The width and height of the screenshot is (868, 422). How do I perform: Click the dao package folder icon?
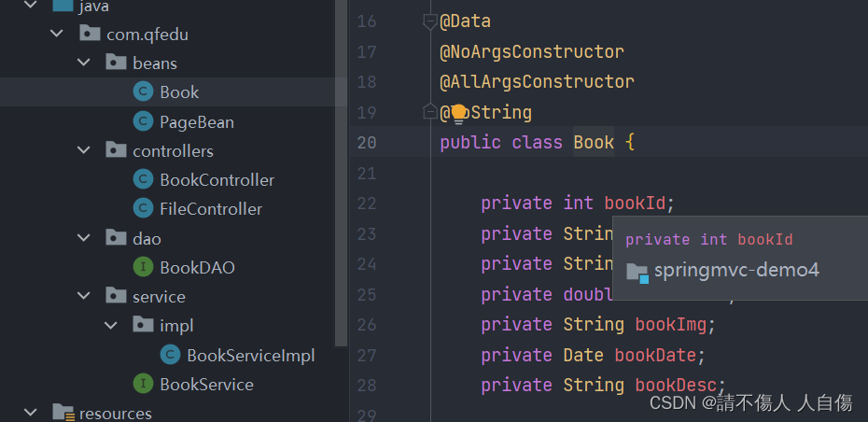coord(117,237)
